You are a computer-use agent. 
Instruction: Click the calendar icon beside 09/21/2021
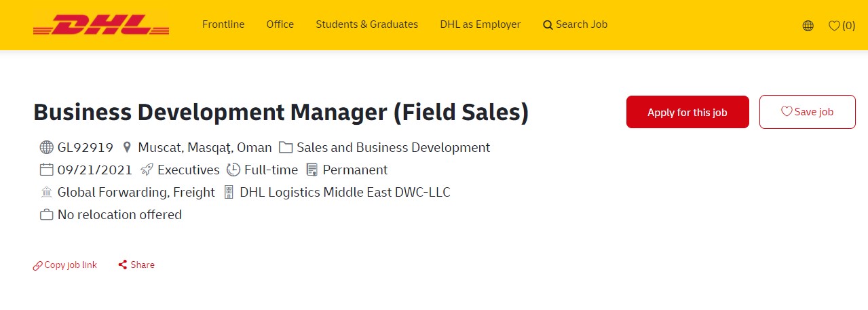coord(46,170)
